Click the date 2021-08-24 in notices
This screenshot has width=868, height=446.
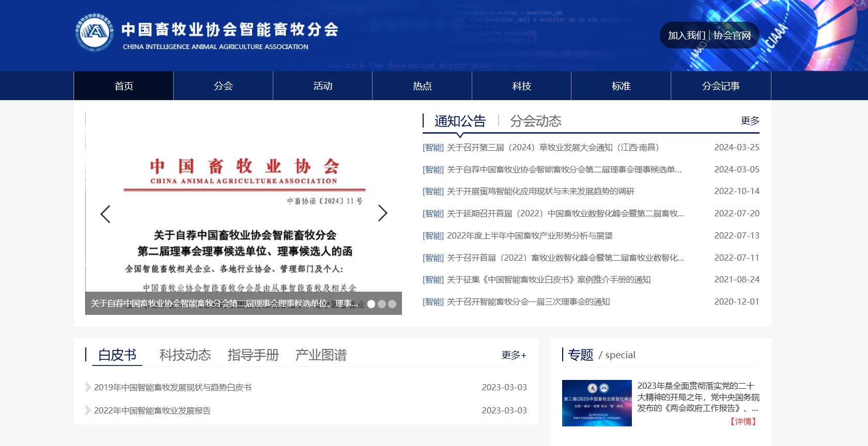click(737, 280)
